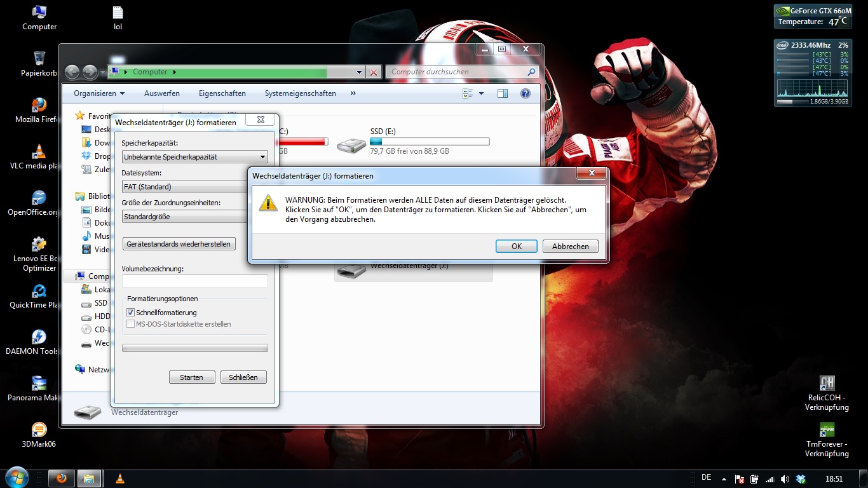The width and height of the screenshot is (868, 488).
Task: Stop loading with red X address button
Action: 374,72
